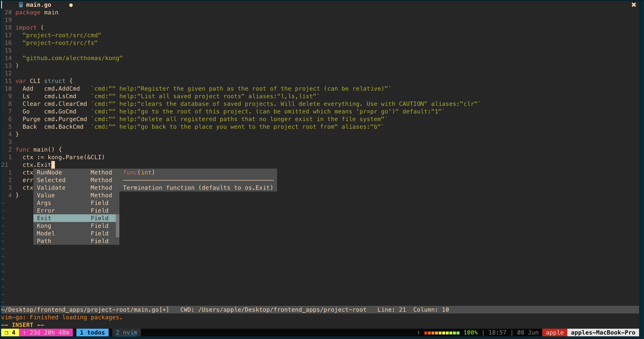Switch to tmux window 2 nvim
644x339 pixels.
pyautogui.click(x=126, y=332)
